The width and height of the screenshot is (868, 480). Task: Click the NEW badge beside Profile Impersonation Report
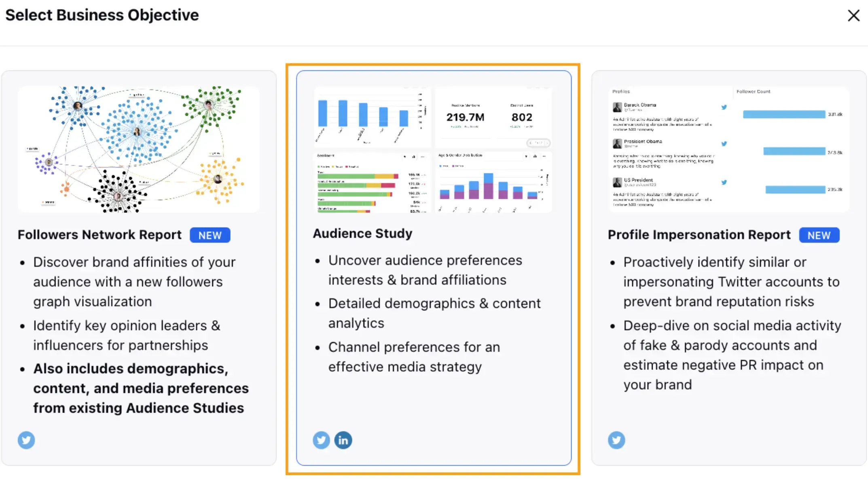tap(819, 235)
